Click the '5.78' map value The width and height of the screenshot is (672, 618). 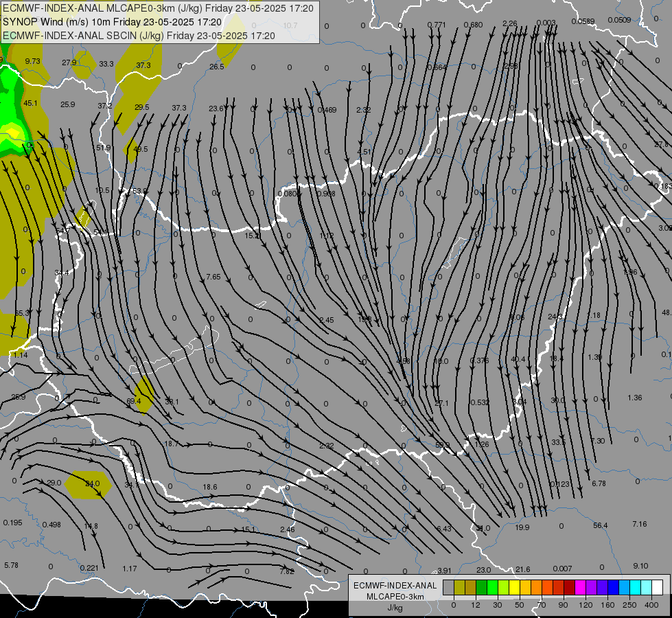[x=11, y=565]
